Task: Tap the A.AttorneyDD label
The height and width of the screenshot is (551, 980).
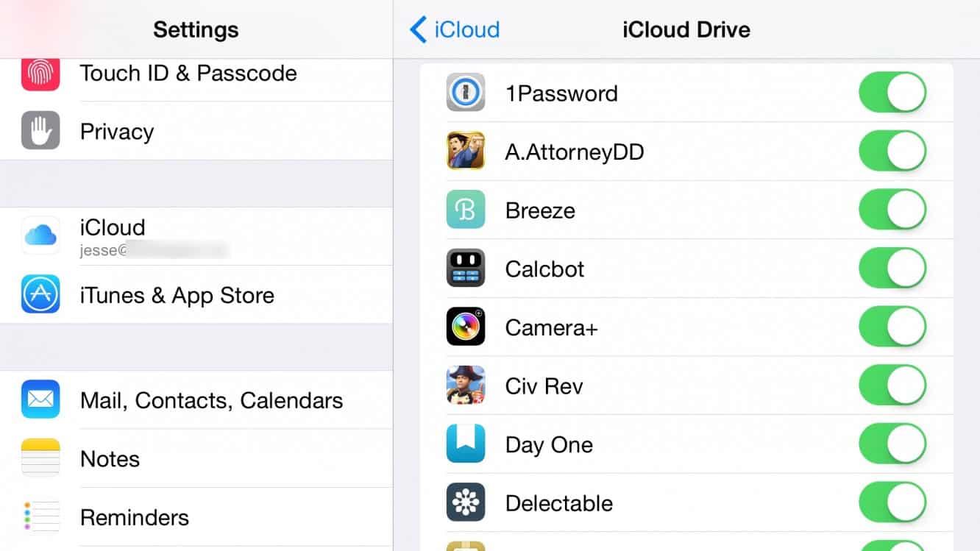Action: click(x=575, y=152)
